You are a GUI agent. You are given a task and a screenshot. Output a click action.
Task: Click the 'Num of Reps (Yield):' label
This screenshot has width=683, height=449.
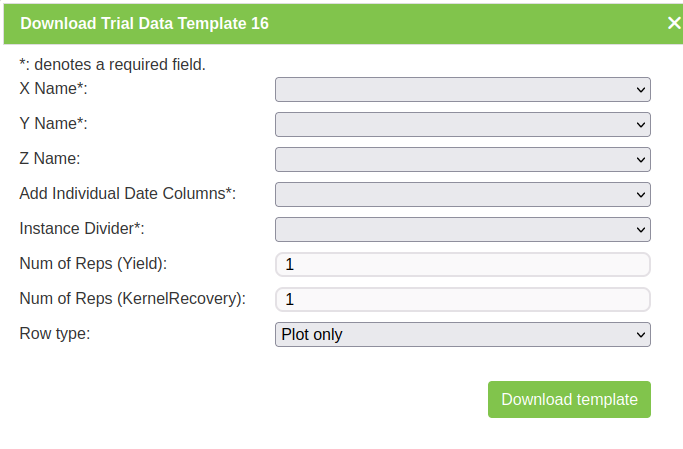[93, 263]
